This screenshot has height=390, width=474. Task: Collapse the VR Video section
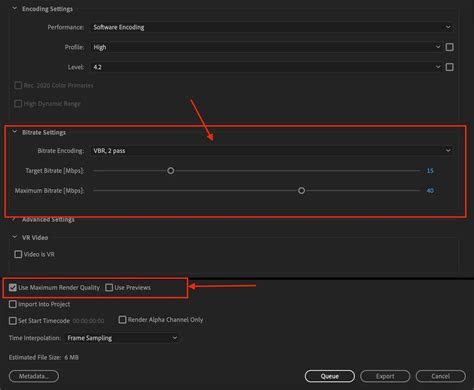(15, 237)
